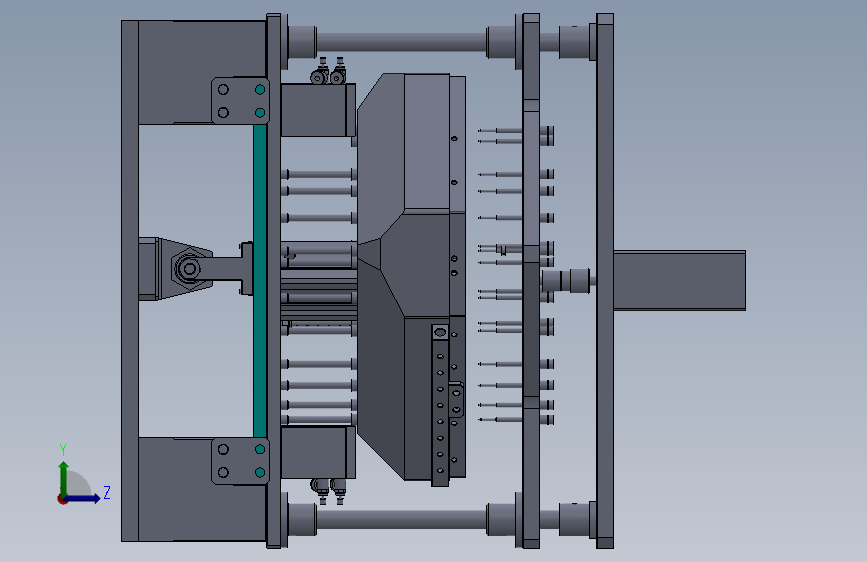Select the lower four-hole bracket plate
The height and width of the screenshot is (562, 867).
(241, 461)
